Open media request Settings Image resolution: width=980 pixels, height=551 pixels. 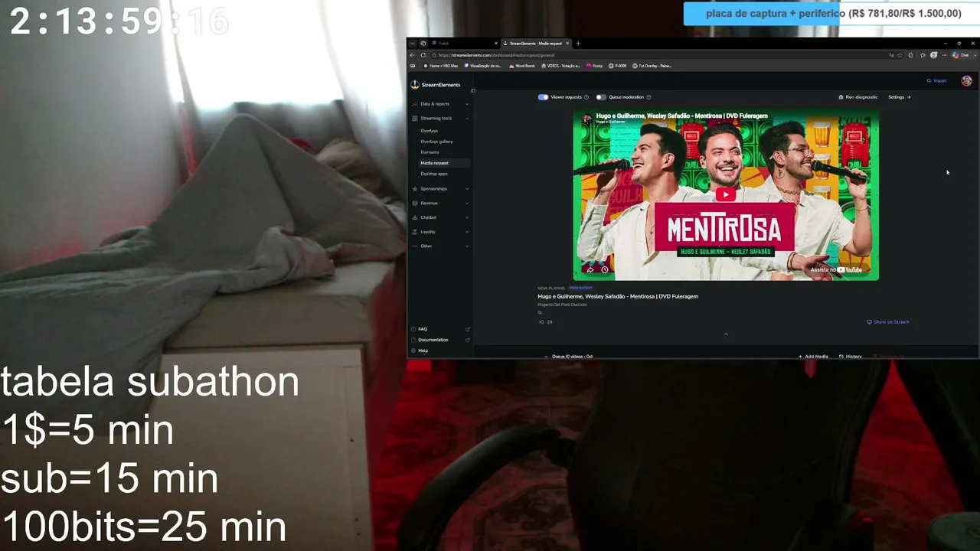tap(900, 97)
